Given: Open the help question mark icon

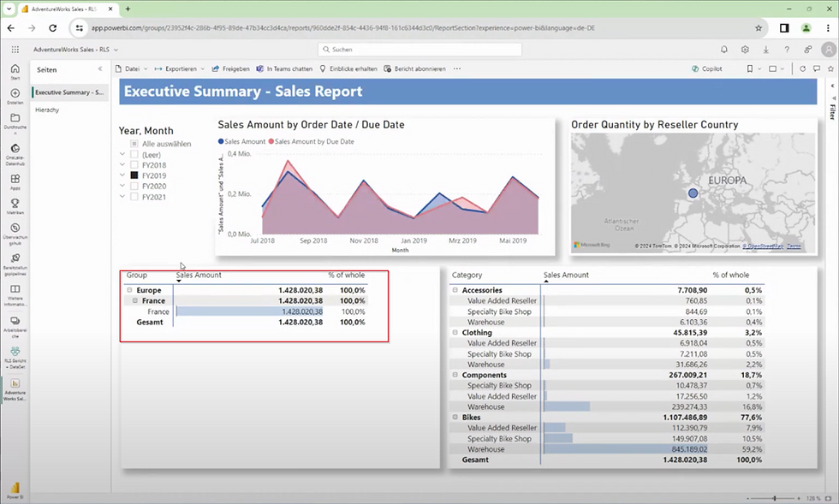Looking at the screenshot, I should click(787, 50).
